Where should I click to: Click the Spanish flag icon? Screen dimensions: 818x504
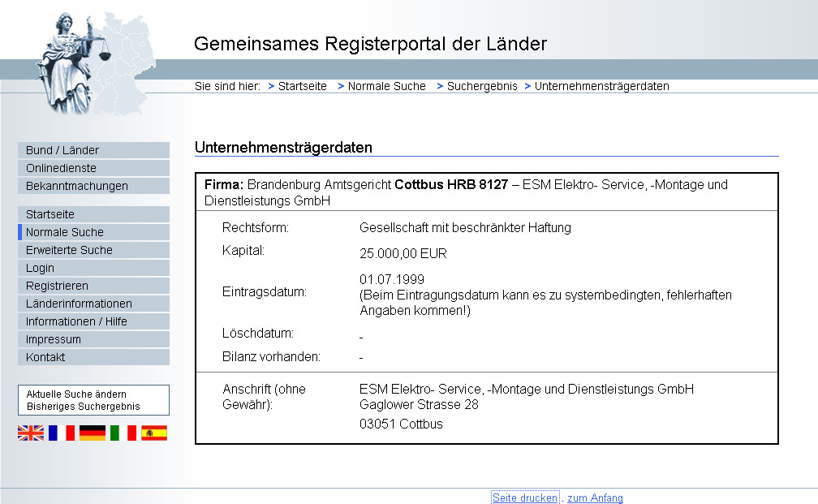(154, 433)
